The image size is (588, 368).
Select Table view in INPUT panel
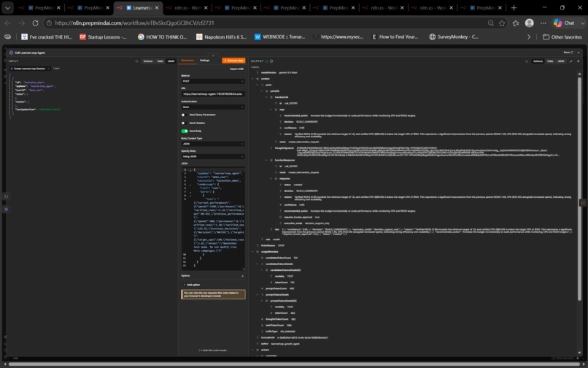160,61
